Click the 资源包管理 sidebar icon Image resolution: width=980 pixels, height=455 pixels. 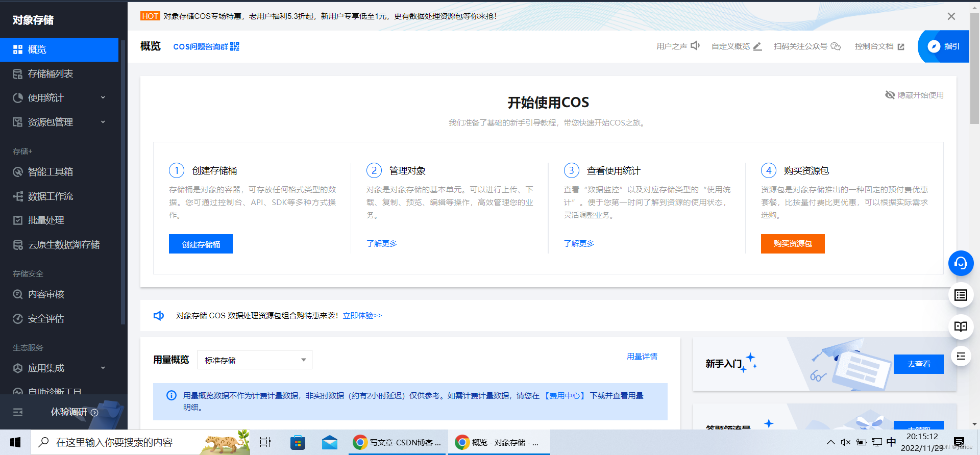(x=18, y=122)
